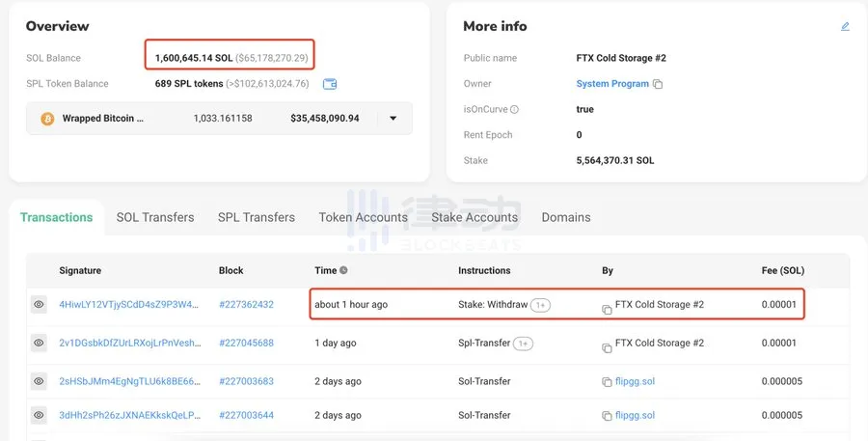Expand the 1+ badge next to Stake: Withdraw
The height and width of the screenshot is (441, 868).
tap(541, 305)
